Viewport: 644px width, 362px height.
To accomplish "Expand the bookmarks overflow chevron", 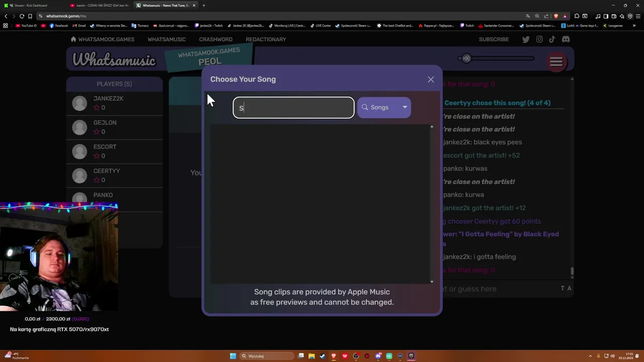I will click(x=634, y=26).
